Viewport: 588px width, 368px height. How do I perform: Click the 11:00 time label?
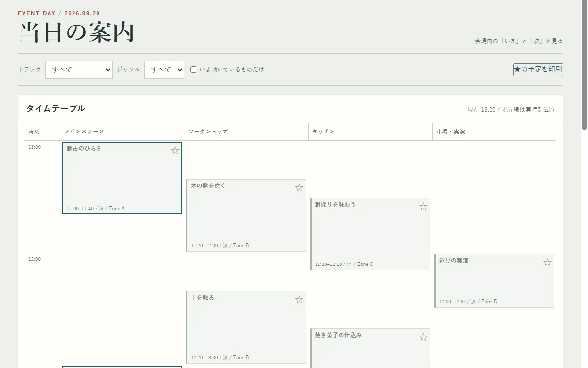[x=35, y=147]
